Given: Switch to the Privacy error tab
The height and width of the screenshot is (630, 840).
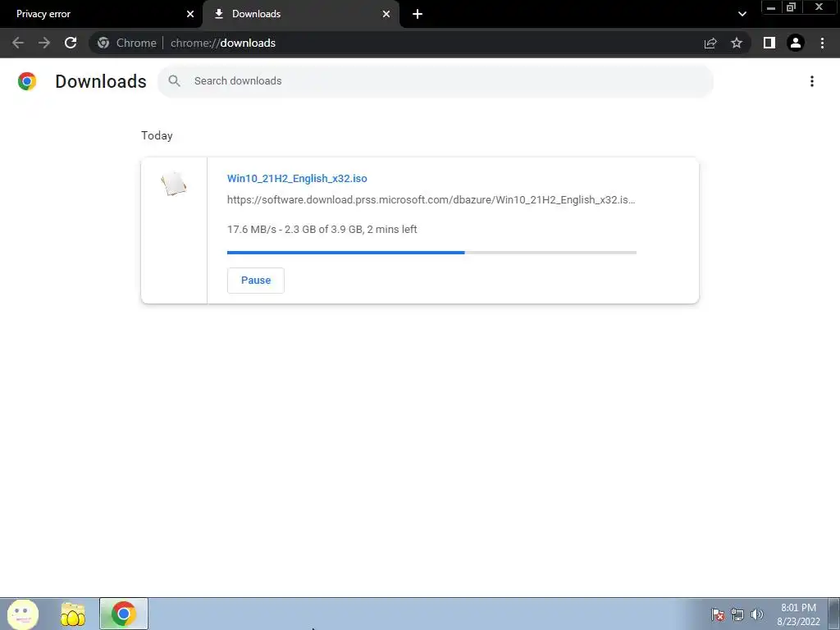Looking at the screenshot, I should [x=101, y=14].
